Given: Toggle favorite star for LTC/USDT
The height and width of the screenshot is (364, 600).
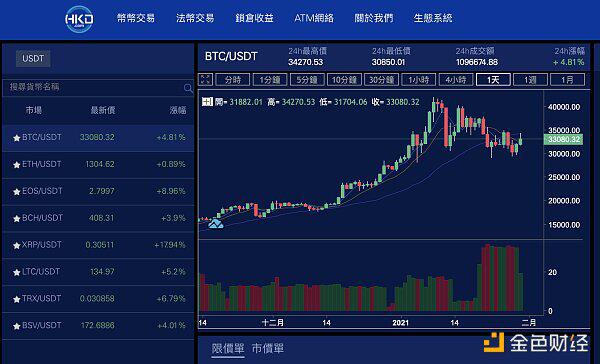Looking at the screenshot, I should pyautogui.click(x=16, y=273).
